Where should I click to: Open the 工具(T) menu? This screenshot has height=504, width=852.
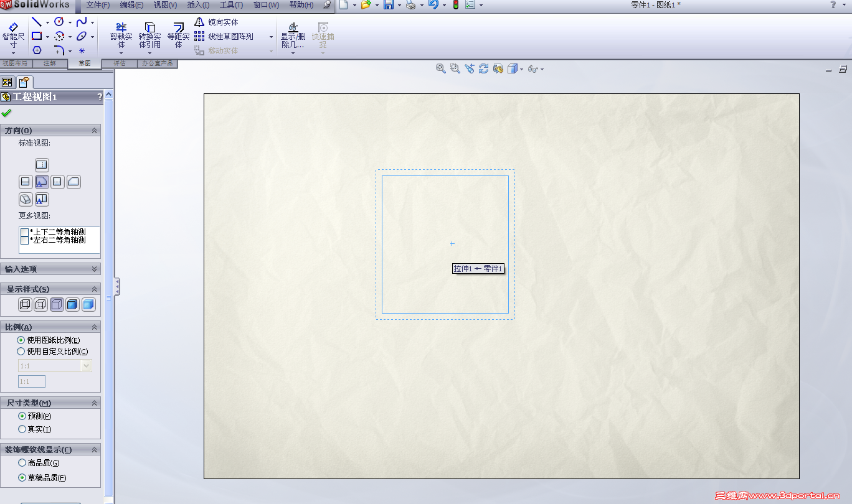pyautogui.click(x=231, y=5)
